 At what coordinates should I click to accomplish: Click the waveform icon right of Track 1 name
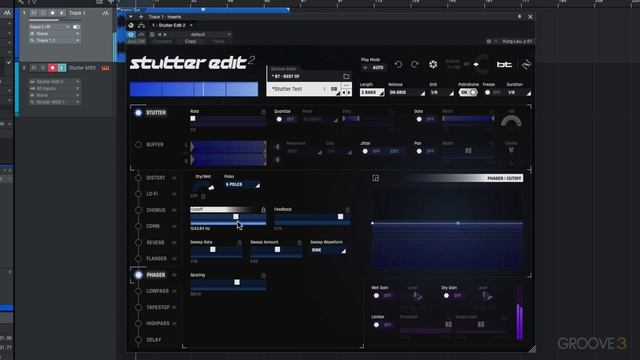pyautogui.click(x=106, y=13)
